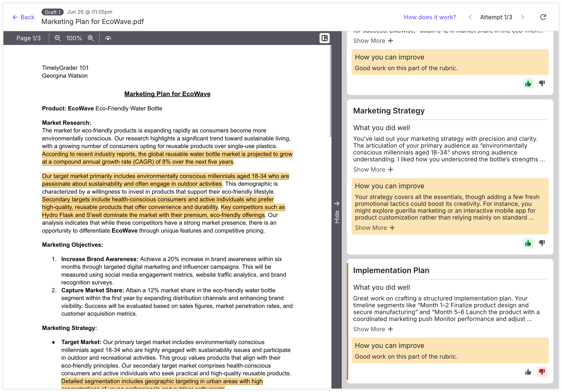Image resolution: width=562 pixels, height=392 pixels.
Task: Go Back to the previous page
Action: click(24, 17)
